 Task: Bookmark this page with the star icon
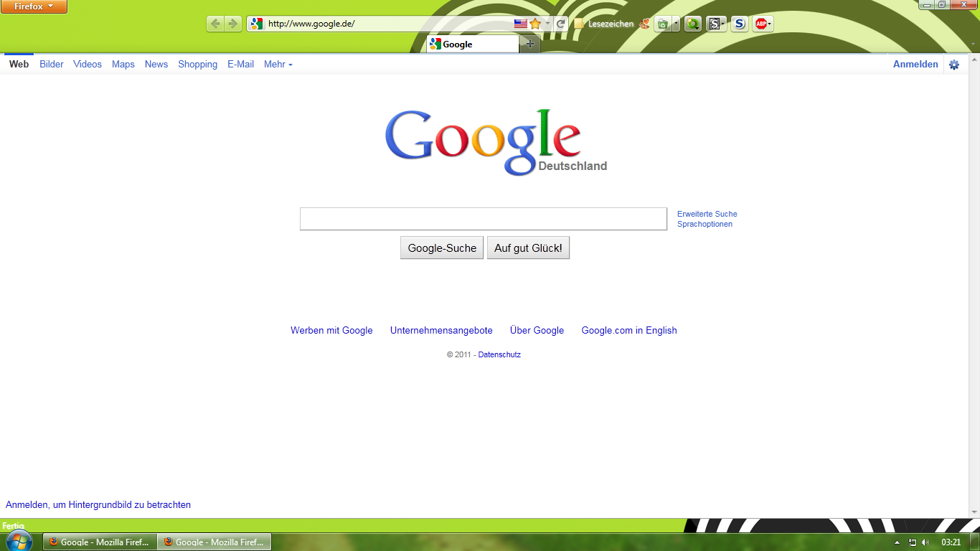(535, 24)
